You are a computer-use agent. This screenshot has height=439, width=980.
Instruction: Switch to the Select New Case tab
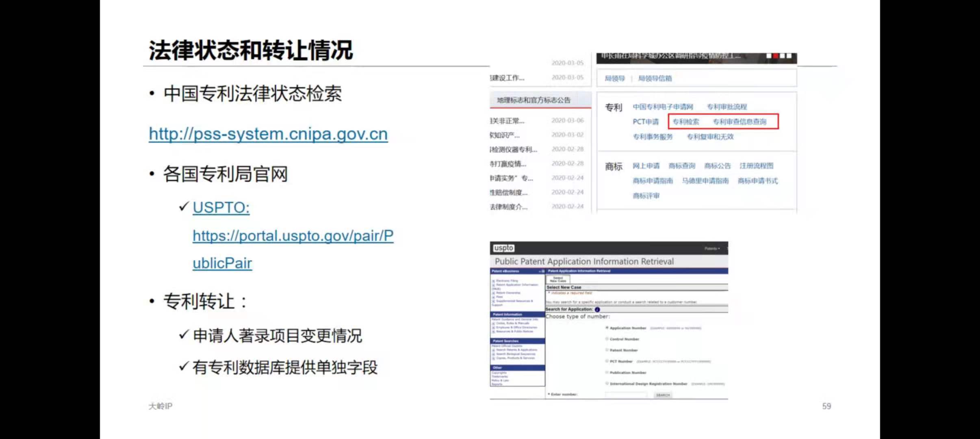click(x=558, y=279)
